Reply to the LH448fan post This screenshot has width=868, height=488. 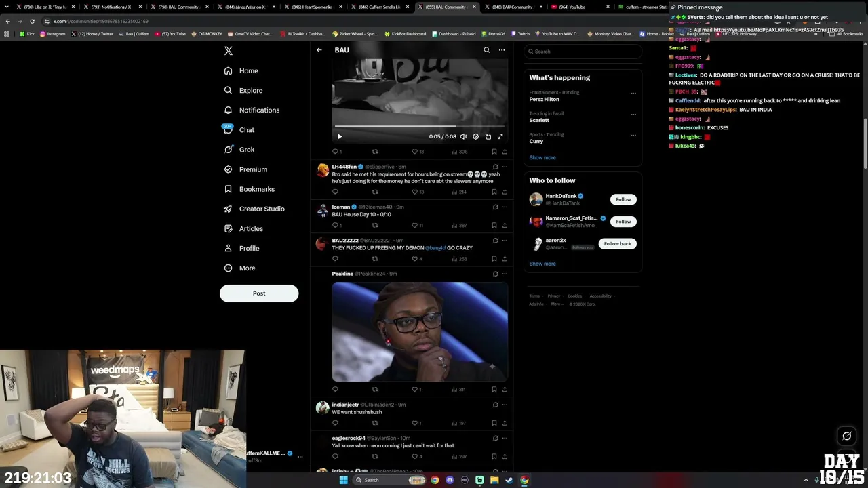click(335, 192)
